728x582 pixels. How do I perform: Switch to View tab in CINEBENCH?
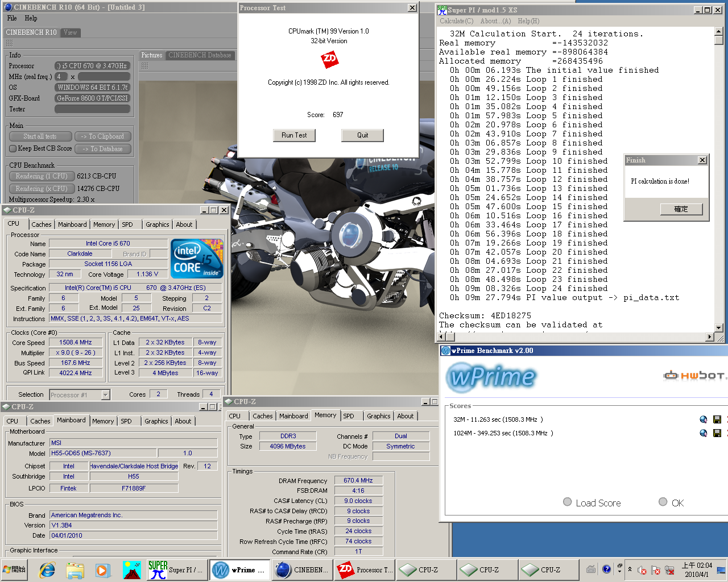pos(71,32)
